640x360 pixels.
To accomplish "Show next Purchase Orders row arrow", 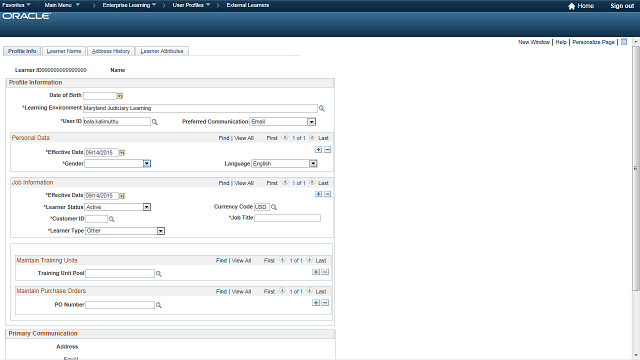I will point(309,291).
